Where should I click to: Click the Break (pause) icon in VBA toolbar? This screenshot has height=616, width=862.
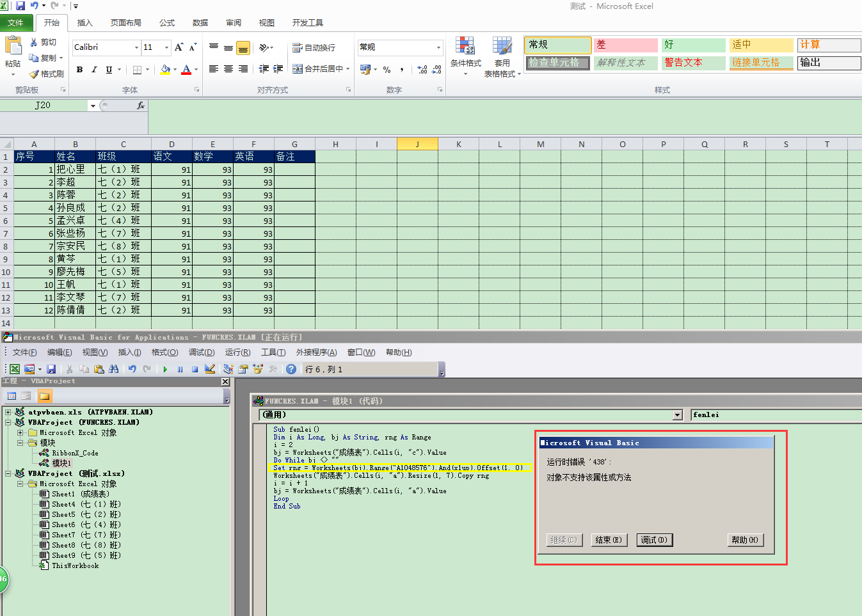[x=180, y=369]
